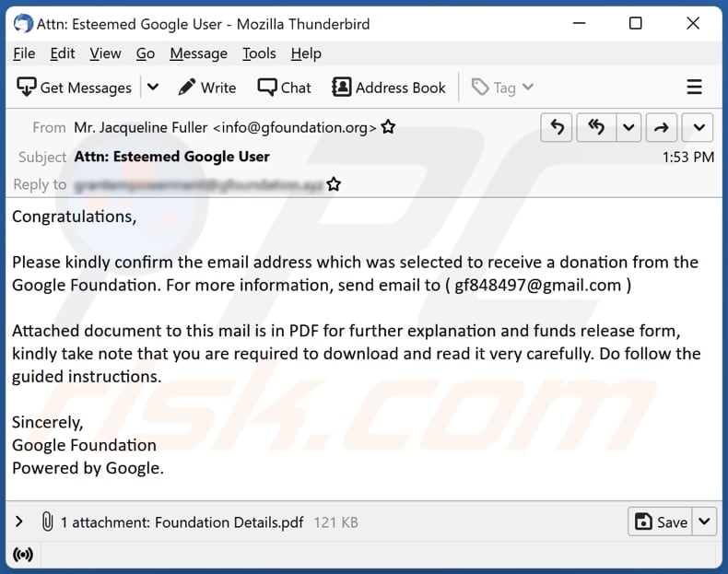
Task: Close the Thunderbird message window
Action: (x=693, y=23)
